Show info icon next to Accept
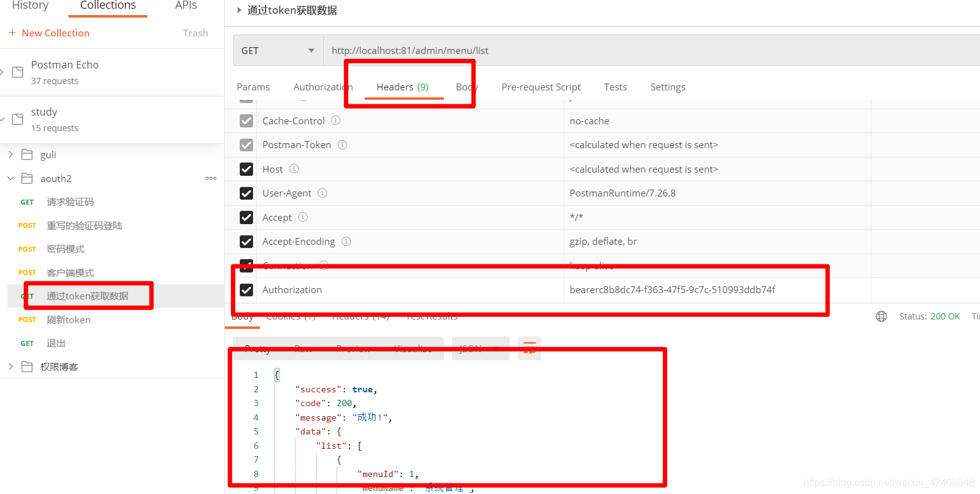This screenshot has height=494, width=980. pyautogui.click(x=303, y=217)
